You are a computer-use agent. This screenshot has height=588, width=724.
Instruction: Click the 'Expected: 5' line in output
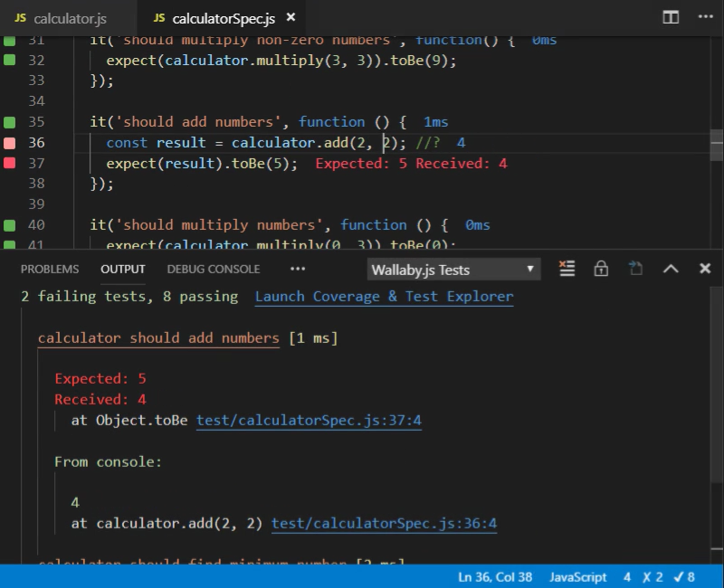[100, 379]
